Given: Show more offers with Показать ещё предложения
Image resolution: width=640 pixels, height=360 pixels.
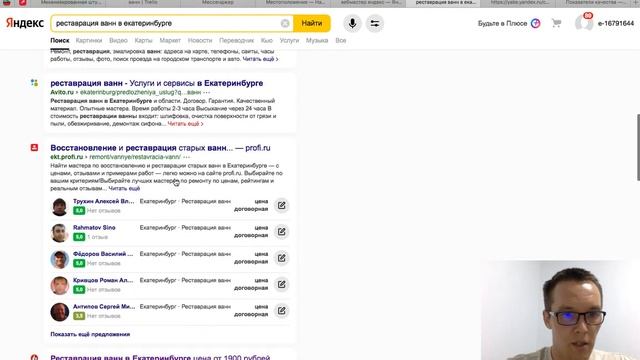Looking at the screenshot, I should coord(90,334).
